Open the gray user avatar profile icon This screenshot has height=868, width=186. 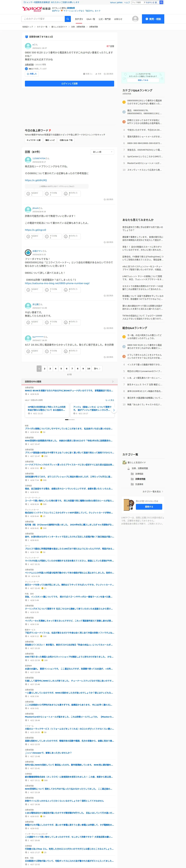tap(135, 19)
